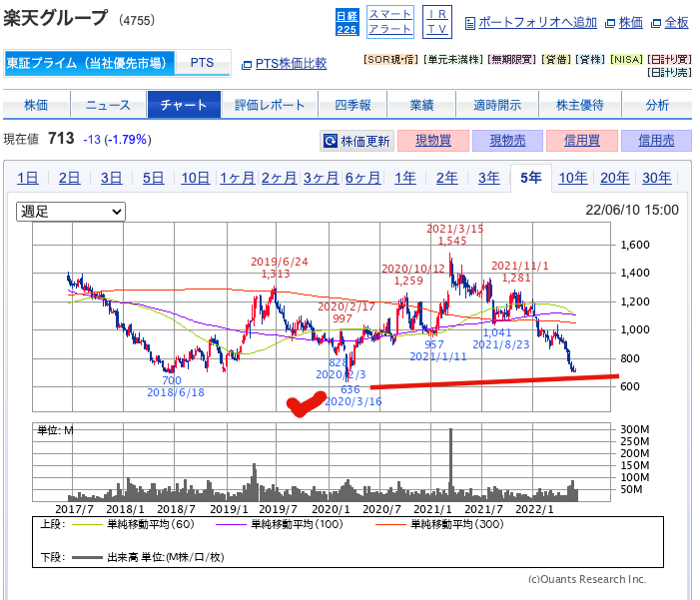This screenshot has width=700, height=600.
Task: Click the 現物買 button
Action: pos(433,141)
